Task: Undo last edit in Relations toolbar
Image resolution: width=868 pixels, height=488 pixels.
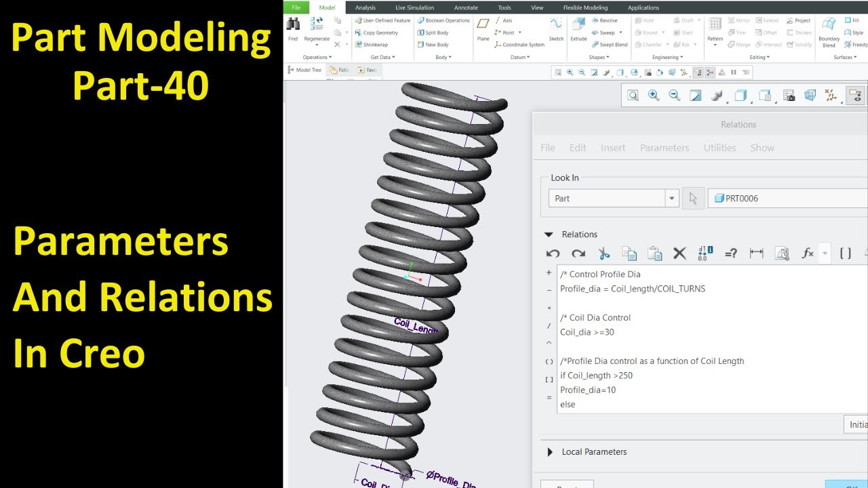Action: pyautogui.click(x=553, y=253)
